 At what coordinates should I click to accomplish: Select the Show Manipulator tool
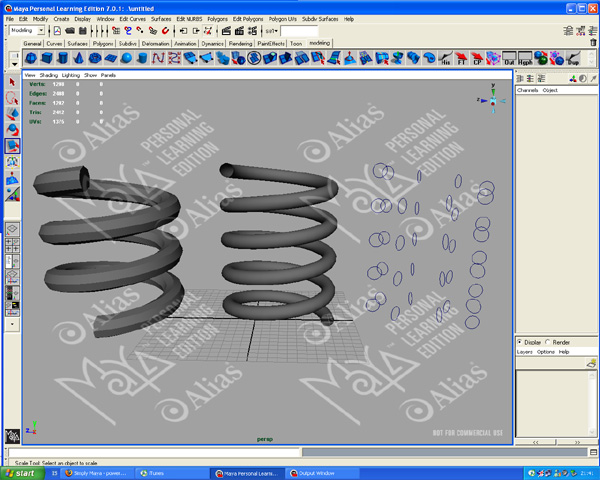tap(12, 194)
